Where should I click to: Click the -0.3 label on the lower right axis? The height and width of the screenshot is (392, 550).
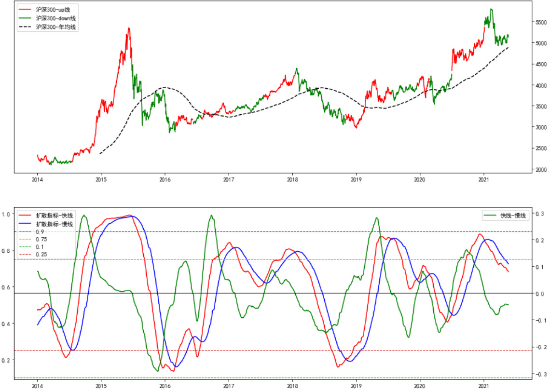tap(540, 374)
